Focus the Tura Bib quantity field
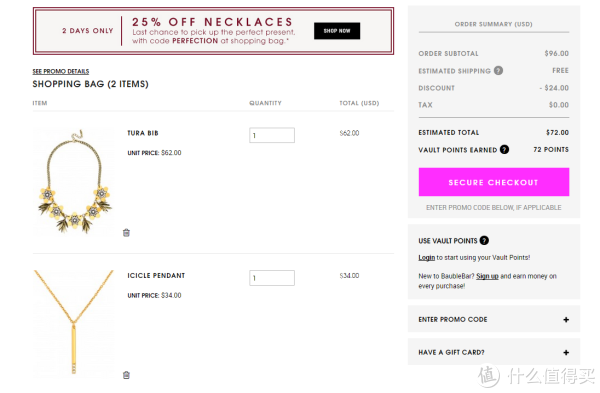This screenshot has width=600, height=393. (x=272, y=135)
